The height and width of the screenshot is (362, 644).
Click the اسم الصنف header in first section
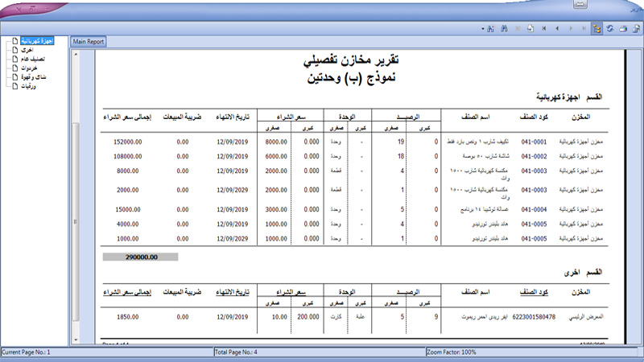(x=475, y=117)
